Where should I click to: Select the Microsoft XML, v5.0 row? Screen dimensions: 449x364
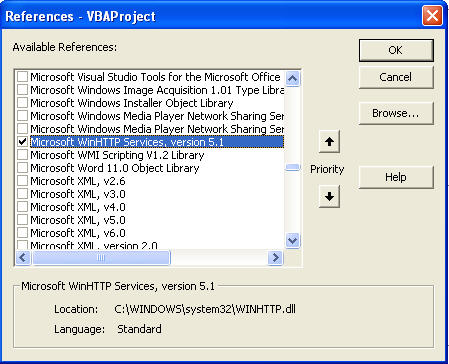click(x=78, y=220)
